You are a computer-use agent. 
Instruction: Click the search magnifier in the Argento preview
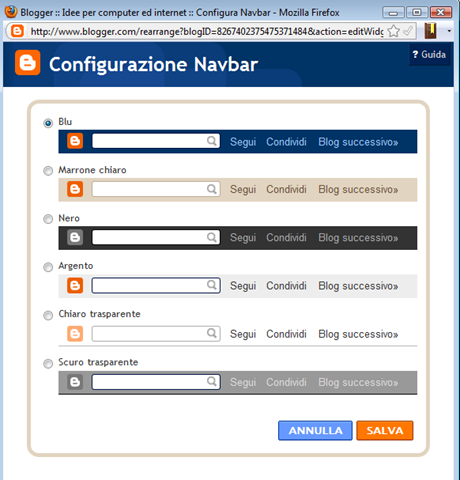tap(212, 285)
